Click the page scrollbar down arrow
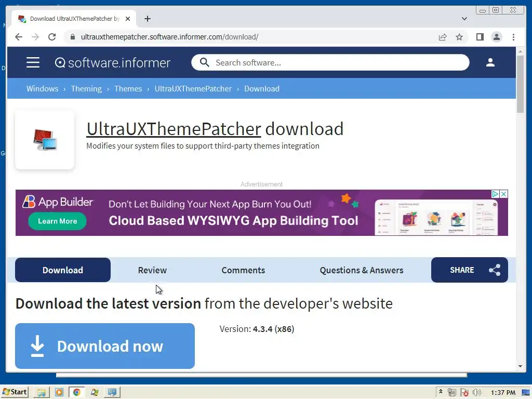532x399 pixels. pyautogui.click(x=520, y=366)
